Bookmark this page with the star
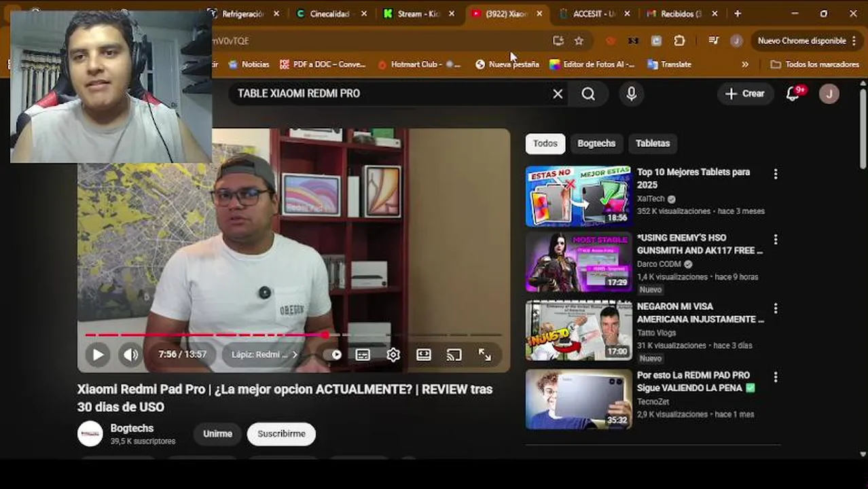The image size is (868, 489). 579,41
